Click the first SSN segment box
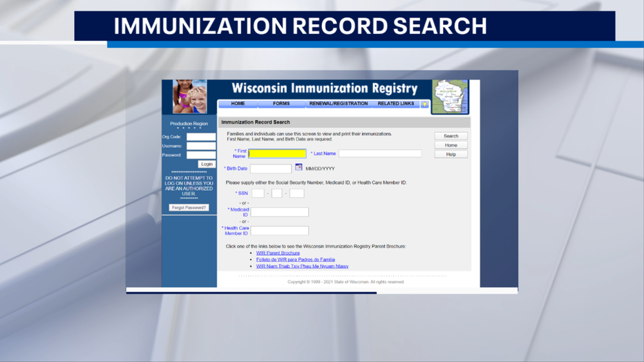The image size is (644, 362). pyautogui.click(x=258, y=193)
